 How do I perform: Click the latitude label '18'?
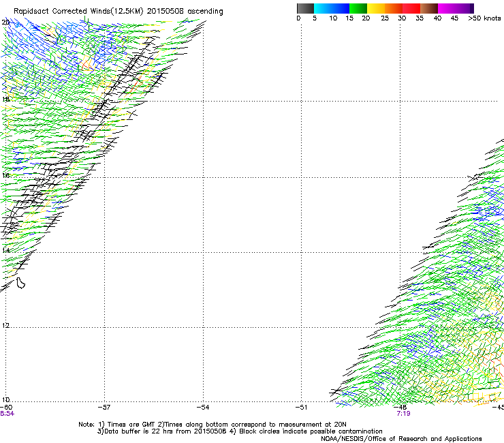5,99
